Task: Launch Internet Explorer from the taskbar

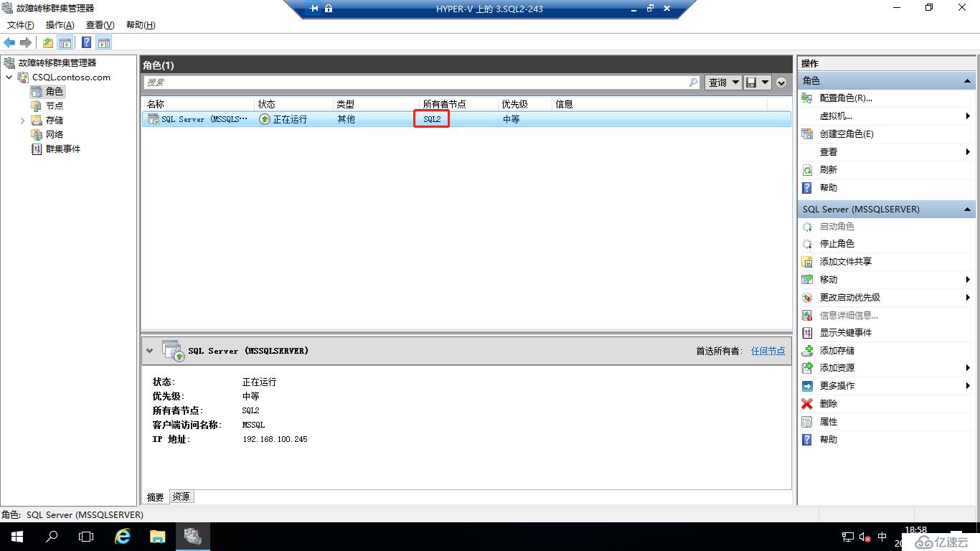Action: click(x=123, y=537)
